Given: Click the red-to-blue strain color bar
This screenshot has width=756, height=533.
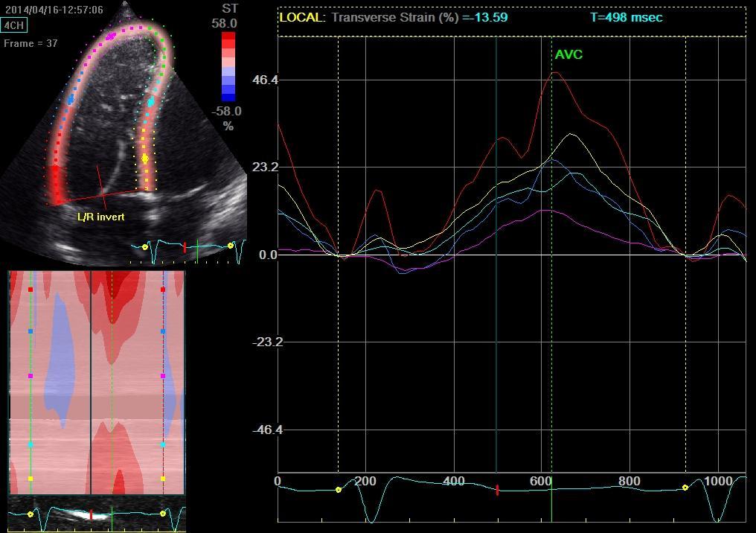Looking at the screenshot, I should click(228, 66).
